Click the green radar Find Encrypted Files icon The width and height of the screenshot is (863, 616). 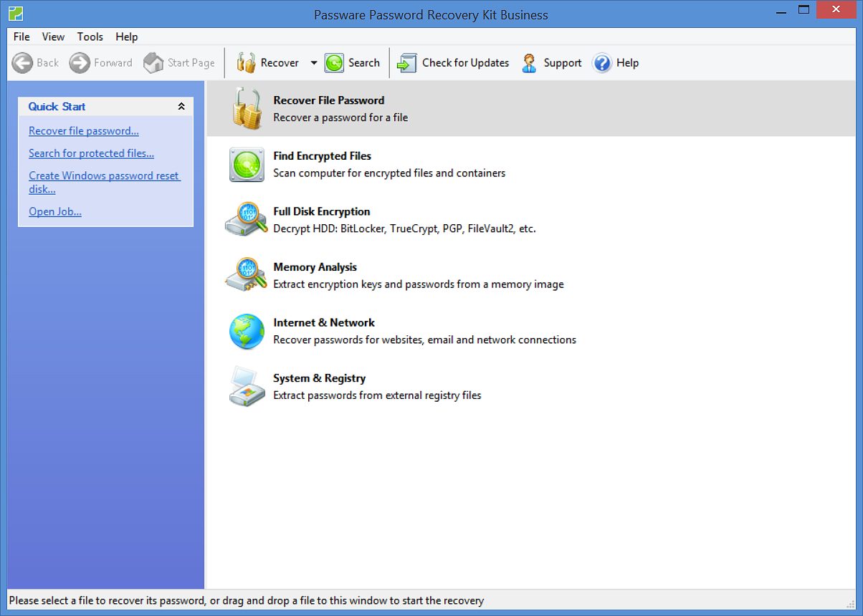click(x=247, y=165)
